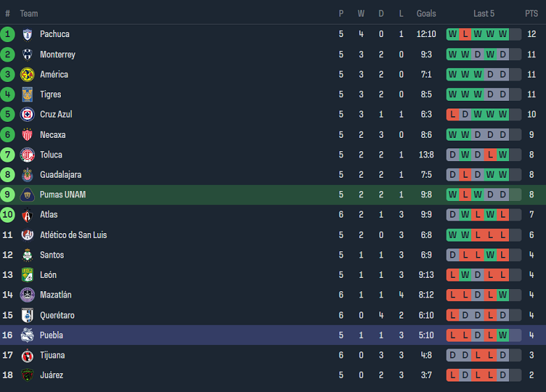Sort table by PTS column header
Viewport: 546px width, 392px height.
tap(531, 13)
